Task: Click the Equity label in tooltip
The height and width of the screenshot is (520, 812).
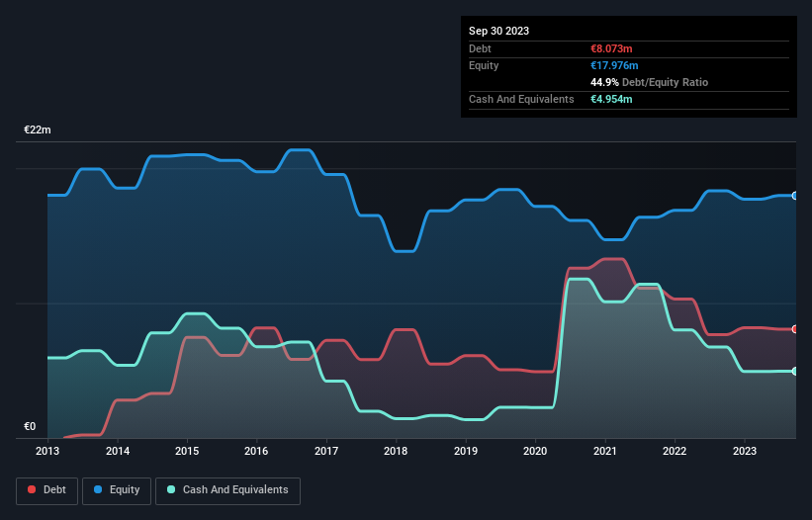Action: pyautogui.click(x=484, y=65)
